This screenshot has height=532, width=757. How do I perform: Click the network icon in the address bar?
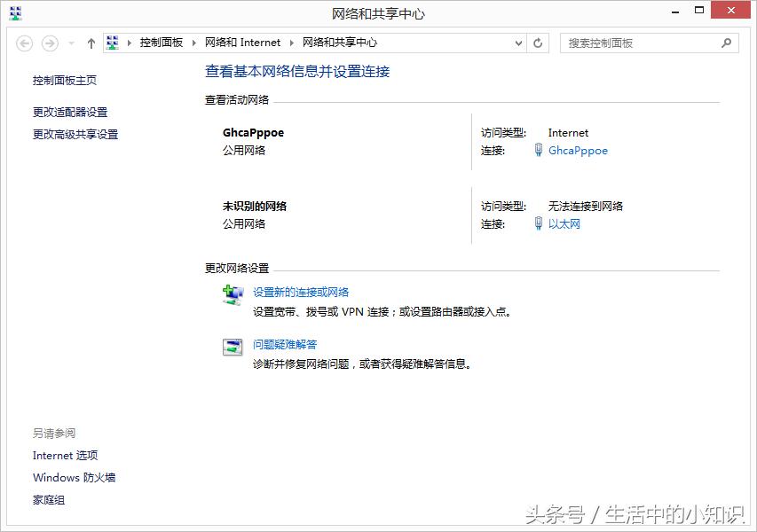tap(113, 42)
